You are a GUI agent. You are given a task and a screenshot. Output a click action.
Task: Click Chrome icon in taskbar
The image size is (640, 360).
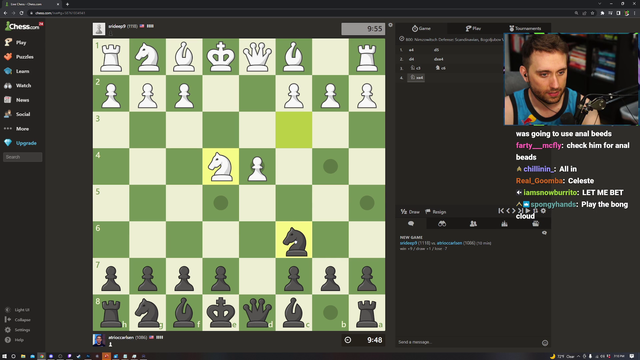click(x=42, y=356)
